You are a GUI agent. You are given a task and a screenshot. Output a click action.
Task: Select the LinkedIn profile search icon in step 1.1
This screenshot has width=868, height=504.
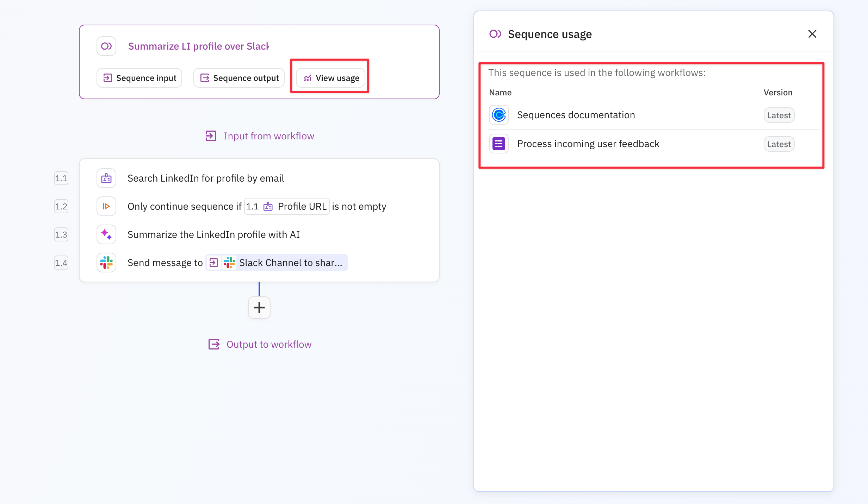pyautogui.click(x=106, y=178)
